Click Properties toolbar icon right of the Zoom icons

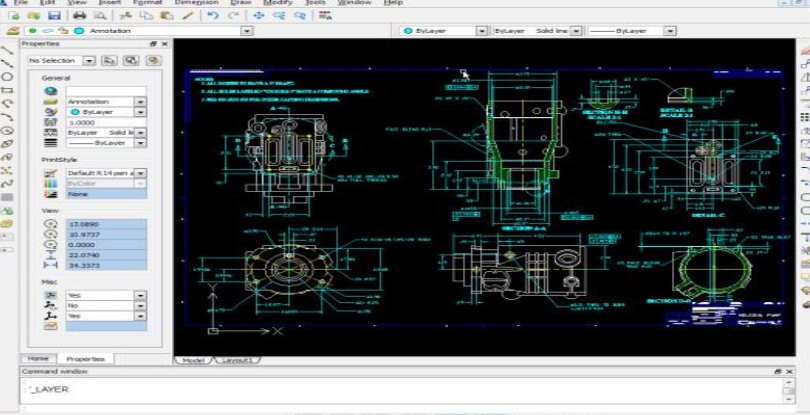[325, 15]
